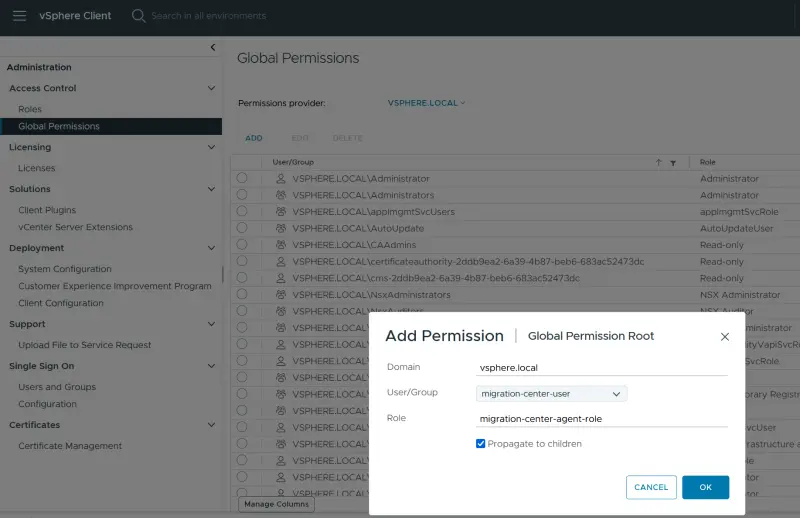800x518 pixels.
Task: Open Upload File to Service Request
Action: (85, 345)
